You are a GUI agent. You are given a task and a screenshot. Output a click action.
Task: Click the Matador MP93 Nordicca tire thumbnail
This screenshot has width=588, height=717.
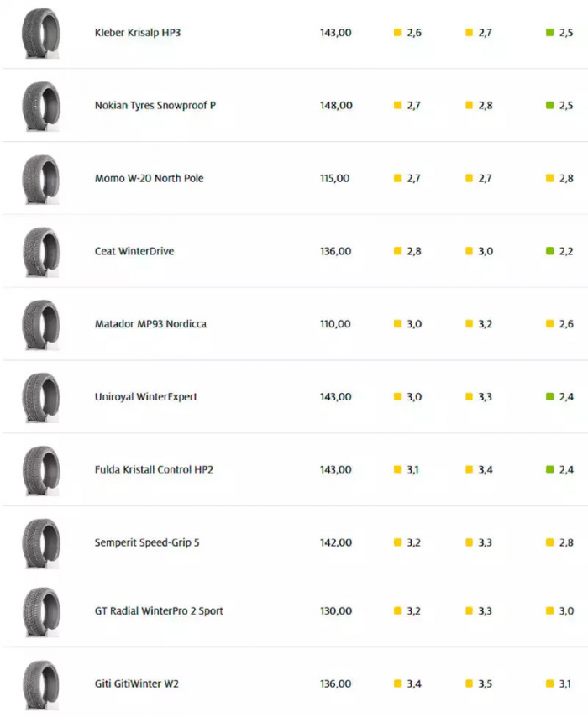click(x=41, y=325)
